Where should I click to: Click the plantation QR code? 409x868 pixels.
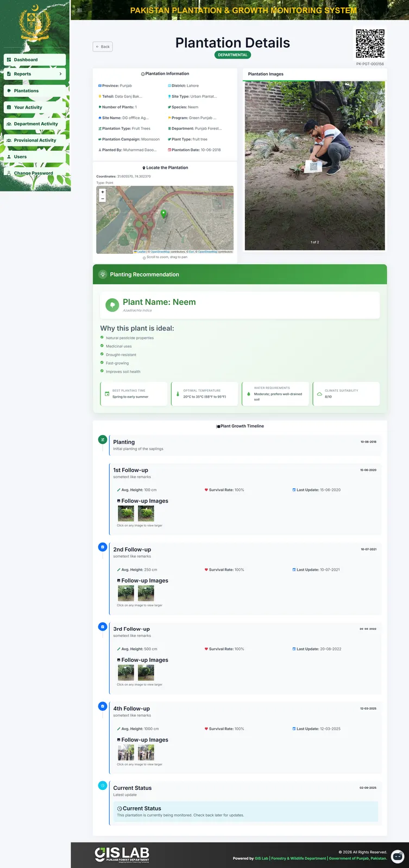(370, 43)
